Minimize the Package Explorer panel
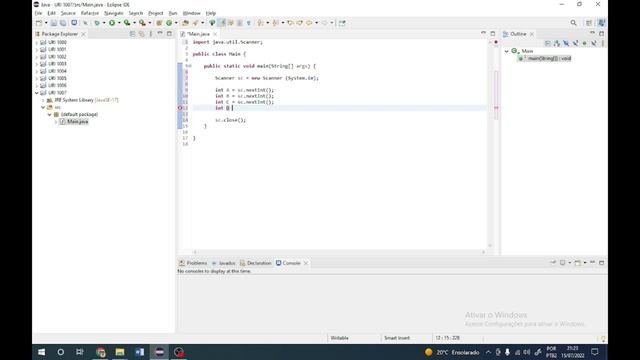The width and height of the screenshot is (640, 360). coord(160,34)
